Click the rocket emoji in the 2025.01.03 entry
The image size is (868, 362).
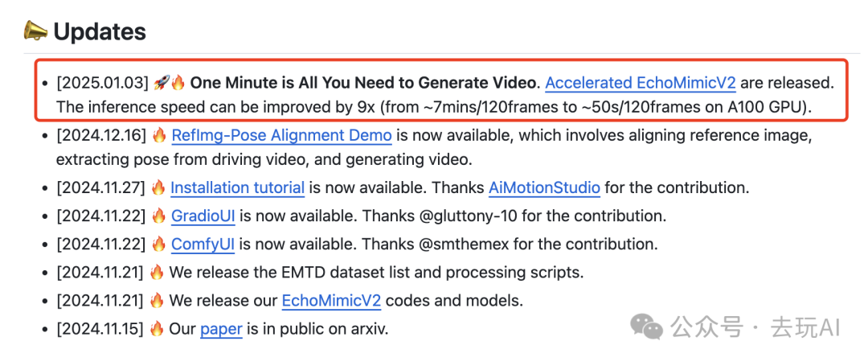pos(162,83)
